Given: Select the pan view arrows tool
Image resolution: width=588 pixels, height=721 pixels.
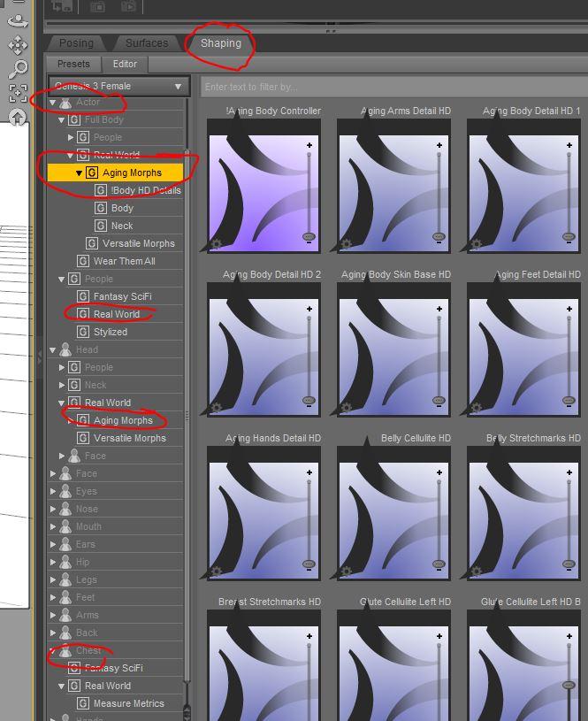Looking at the screenshot, I should coord(18,45).
